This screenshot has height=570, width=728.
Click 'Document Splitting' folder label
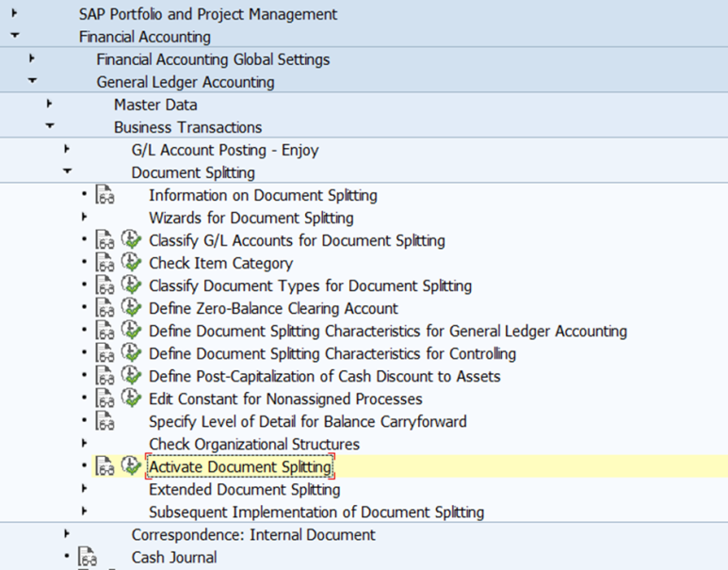click(193, 172)
